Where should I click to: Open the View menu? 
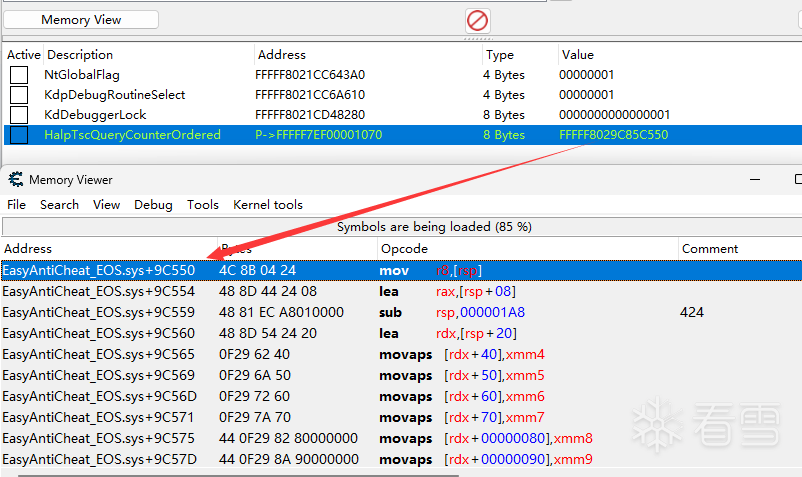[x=106, y=205]
